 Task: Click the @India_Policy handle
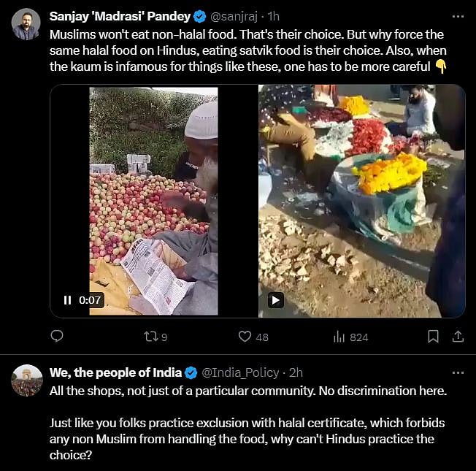pos(240,372)
